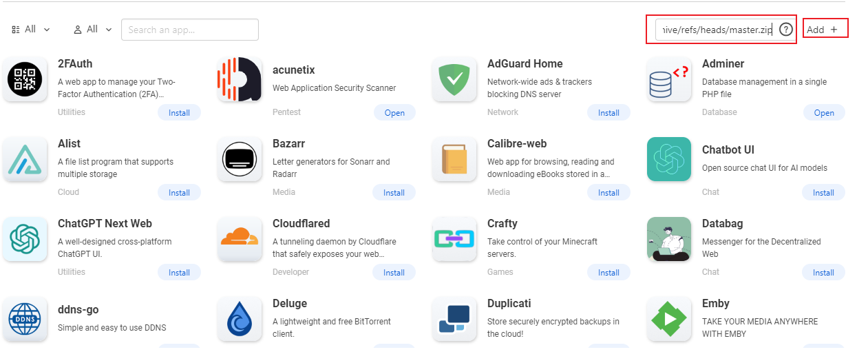Click the Chatbot UI app icon
This screenshot has height=363, width=868.
(x=669, y=159)
